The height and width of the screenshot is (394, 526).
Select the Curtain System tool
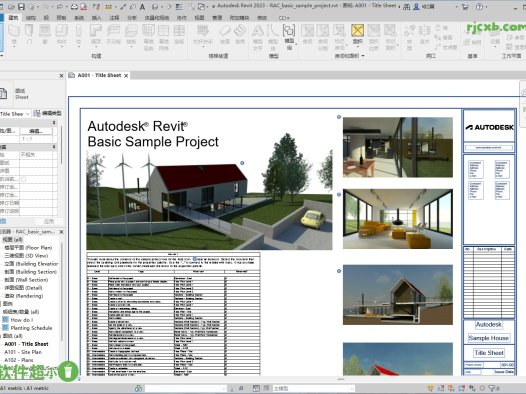(148, 37)
